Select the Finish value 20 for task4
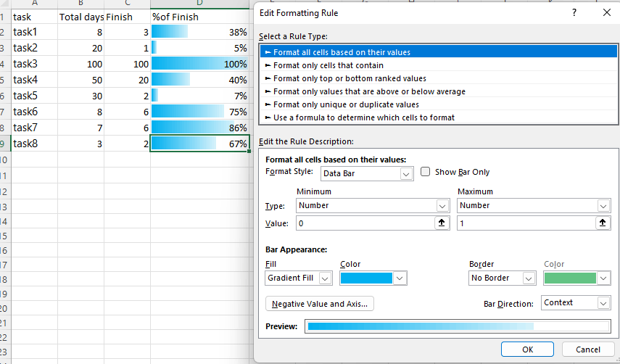Viewport: 620px width, 364px height. 127,80
